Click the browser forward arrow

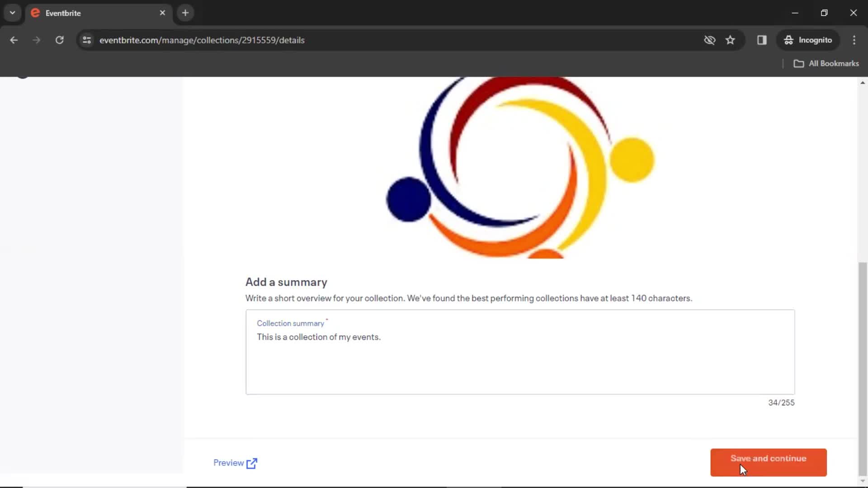tap(36, 40)
